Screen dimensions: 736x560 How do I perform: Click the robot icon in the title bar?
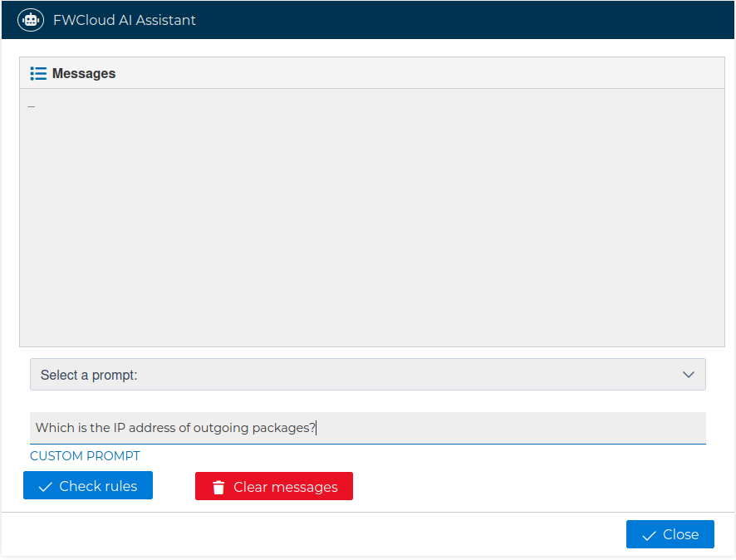tap(30, 19)
